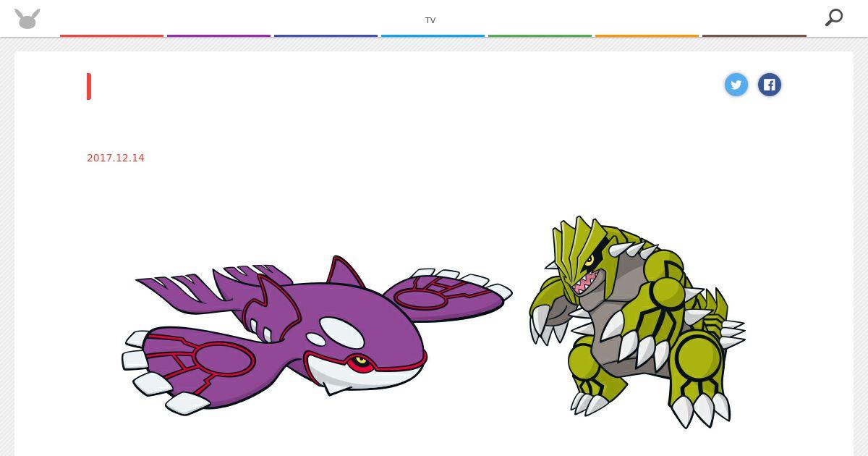Select the orange-underlined navigation tab
Image resolution: width=868 pixels, height=456 pixels.
pos(647,19)
